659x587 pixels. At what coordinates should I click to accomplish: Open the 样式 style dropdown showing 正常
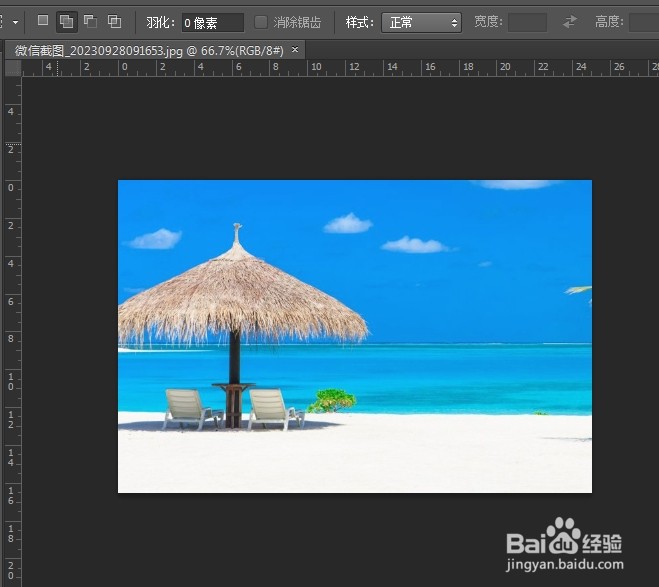421,22
